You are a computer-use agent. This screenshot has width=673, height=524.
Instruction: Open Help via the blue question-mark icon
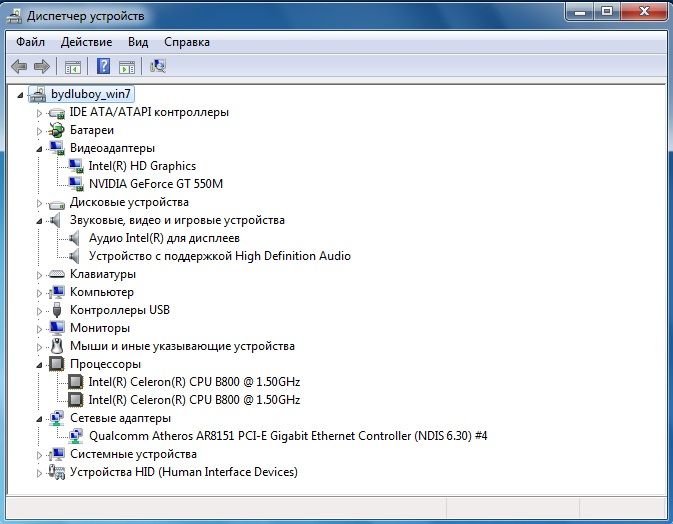[103, 66]
